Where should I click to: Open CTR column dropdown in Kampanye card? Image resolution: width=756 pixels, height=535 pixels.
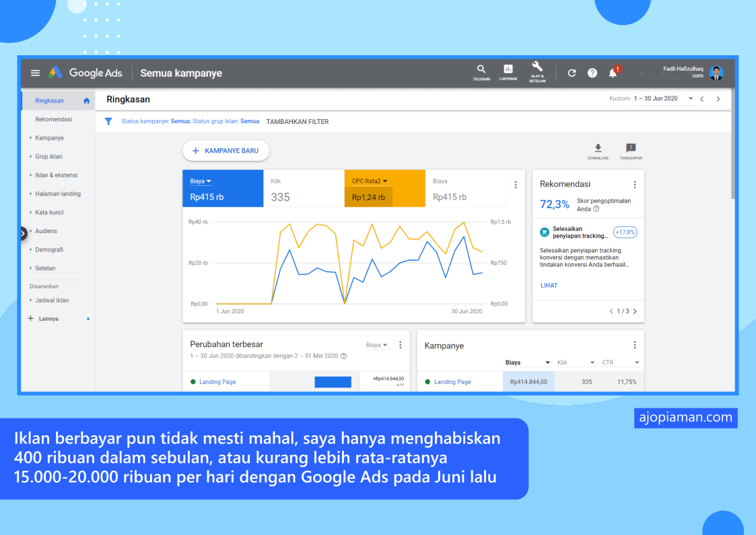pos(621,363)
